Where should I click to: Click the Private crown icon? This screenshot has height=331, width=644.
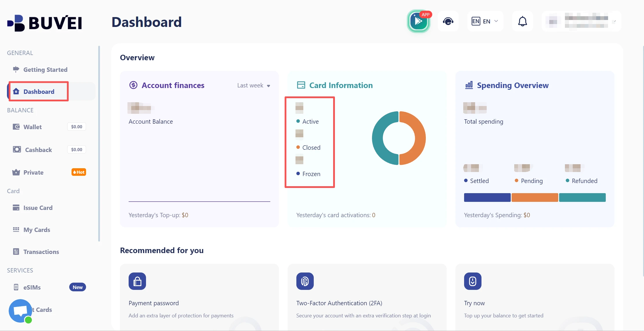(x=16, y=172)
